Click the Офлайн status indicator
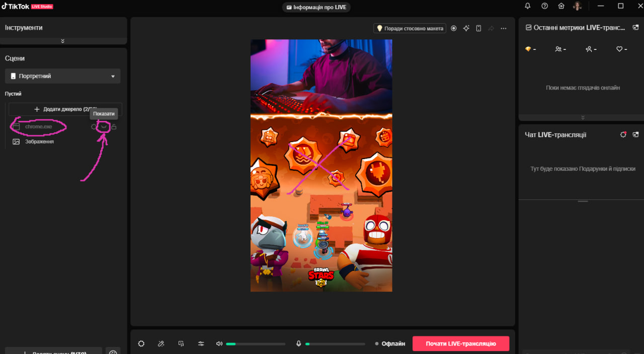This screenshot has height=354, width=644. click(390, 343)
